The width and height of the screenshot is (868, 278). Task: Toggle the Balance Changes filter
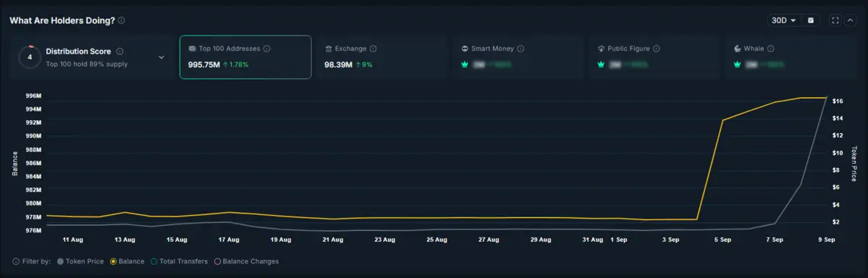coord(246,261)
